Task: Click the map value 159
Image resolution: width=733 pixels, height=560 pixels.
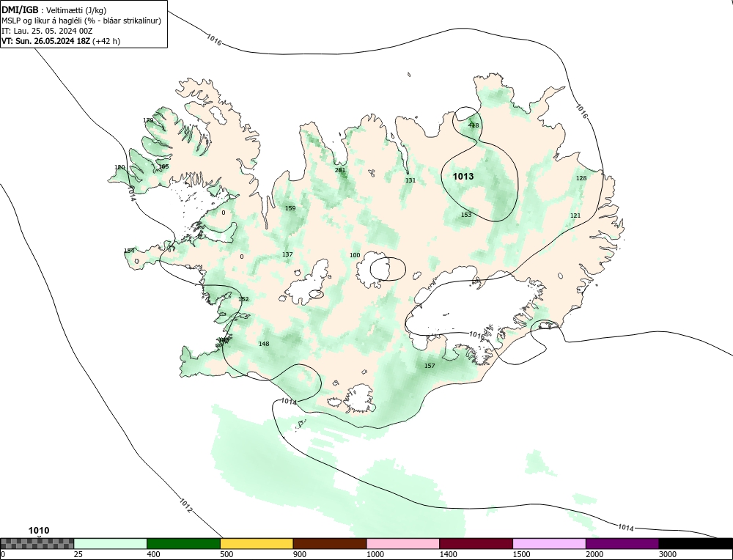Action: click(x=290, y=208)
